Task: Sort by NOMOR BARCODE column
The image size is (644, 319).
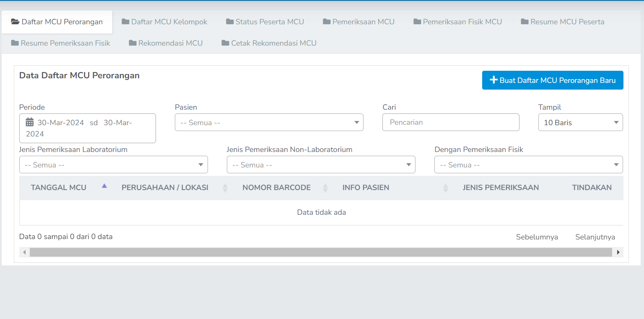Action: [281, 188]
